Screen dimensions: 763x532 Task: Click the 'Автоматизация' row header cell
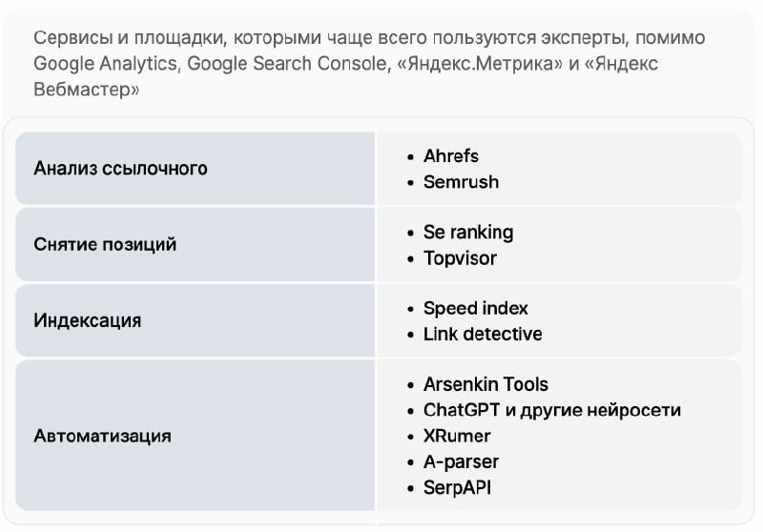102,437
